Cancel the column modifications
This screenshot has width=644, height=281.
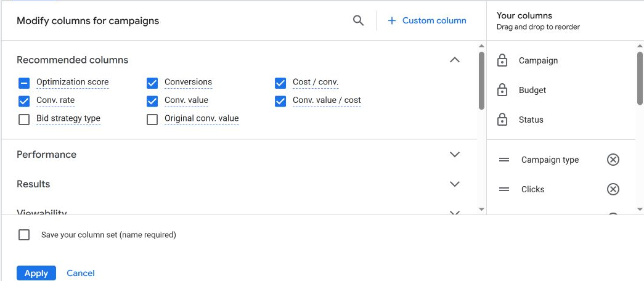coord(81,273)
